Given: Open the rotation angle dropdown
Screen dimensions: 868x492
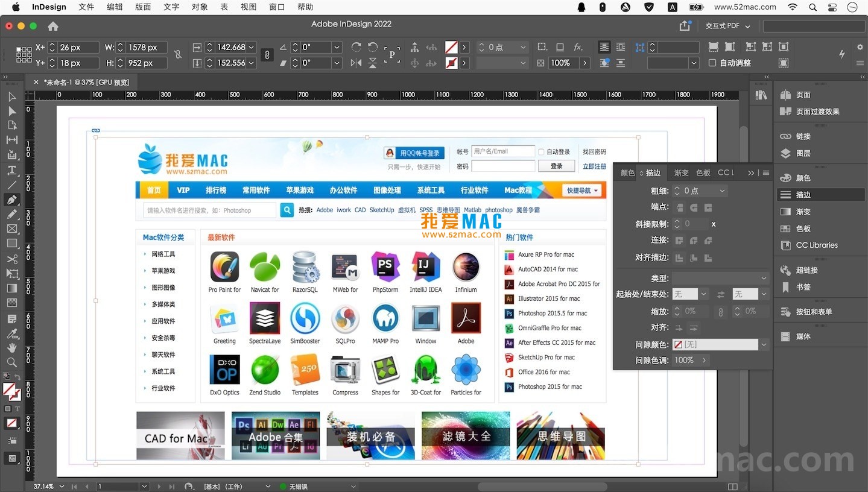Looking at the screenshot, I should 337,47.
